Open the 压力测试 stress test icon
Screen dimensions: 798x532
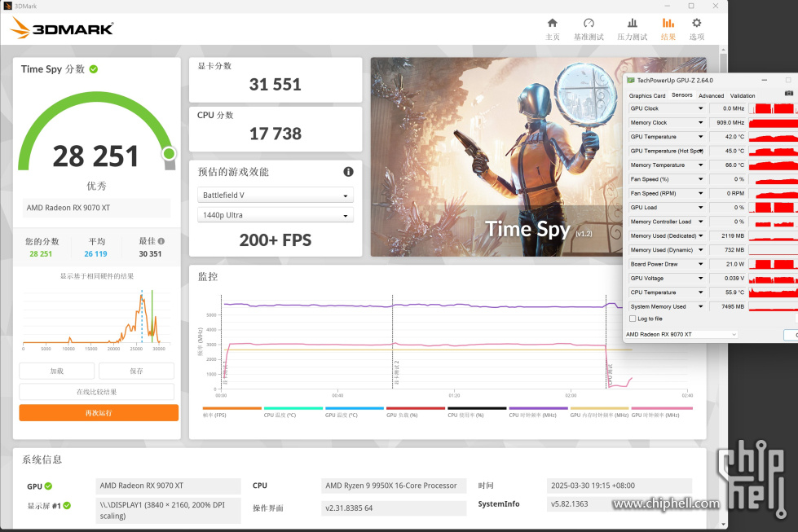(632, 23)
